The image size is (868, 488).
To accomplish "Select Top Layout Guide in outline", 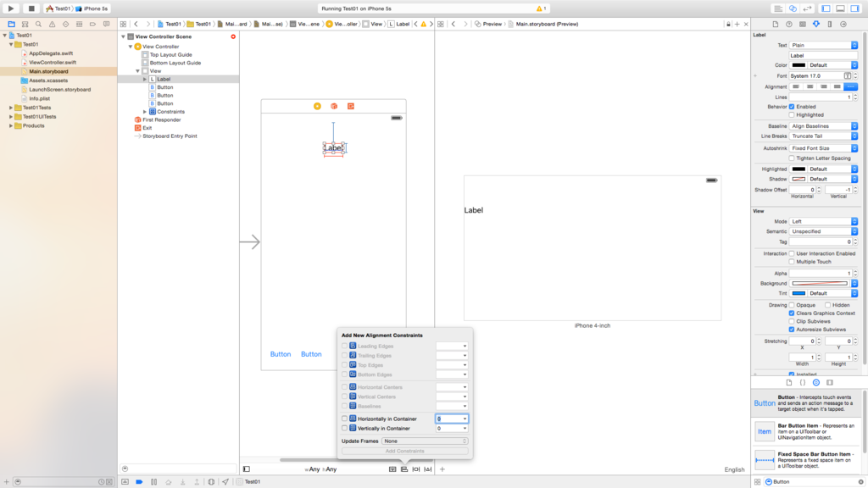I will point(170,55).
